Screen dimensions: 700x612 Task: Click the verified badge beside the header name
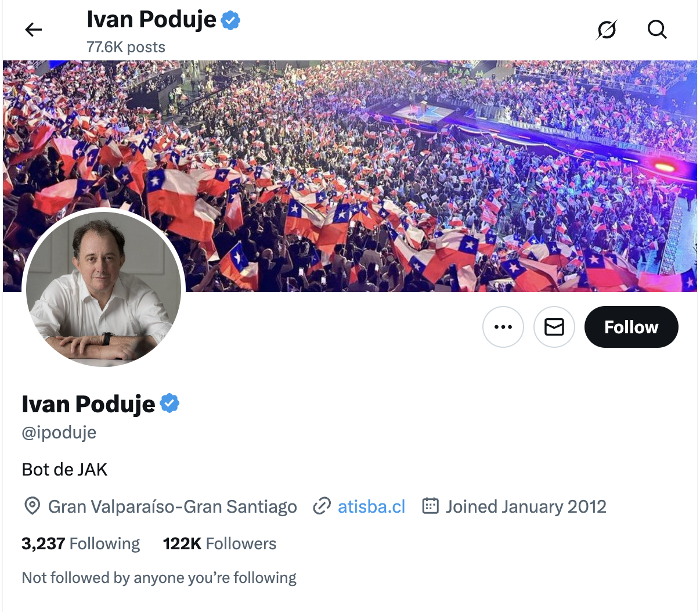click(x=230, y=20)
